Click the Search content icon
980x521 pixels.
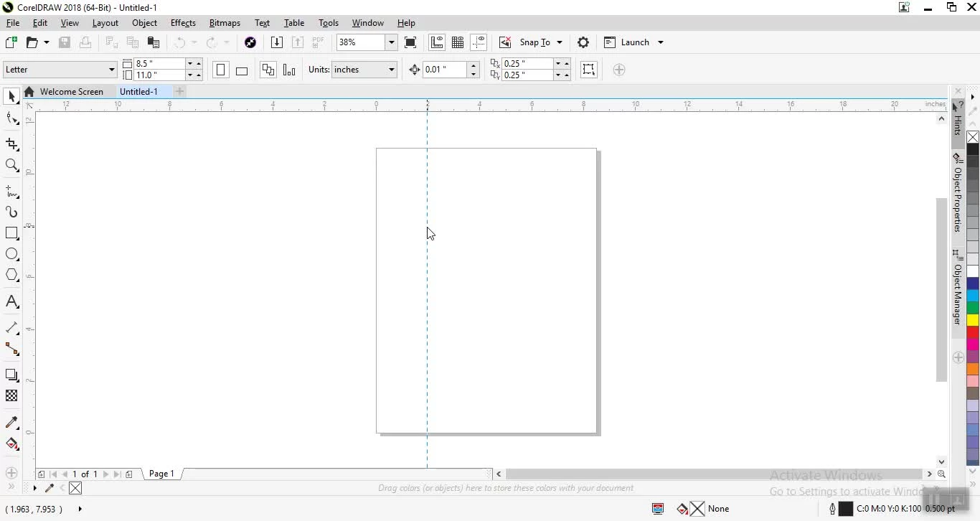(x=250, y=42)
